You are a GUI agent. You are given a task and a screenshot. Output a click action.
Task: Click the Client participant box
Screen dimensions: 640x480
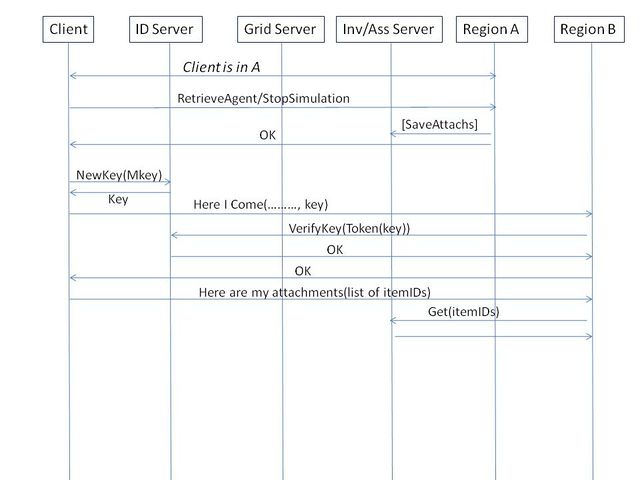[x=69, y=29]
